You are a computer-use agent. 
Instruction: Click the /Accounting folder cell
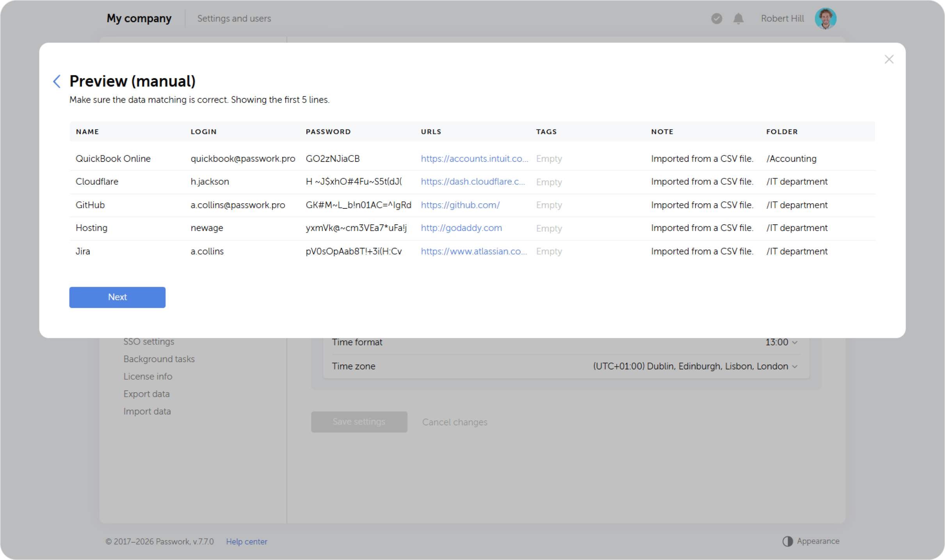pos(791,158)
